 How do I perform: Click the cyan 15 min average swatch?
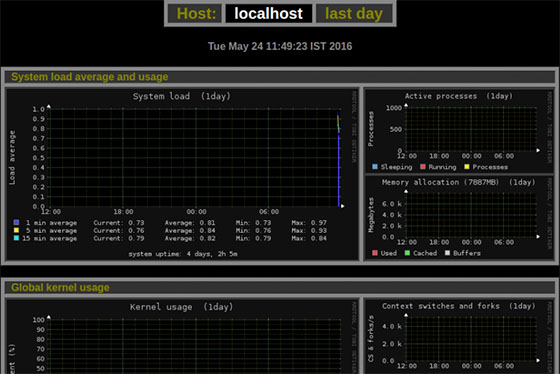16,238
